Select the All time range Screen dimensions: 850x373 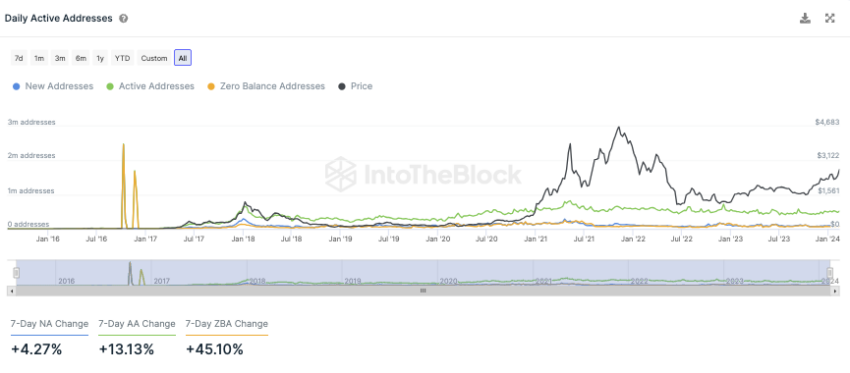pos(183,58)
